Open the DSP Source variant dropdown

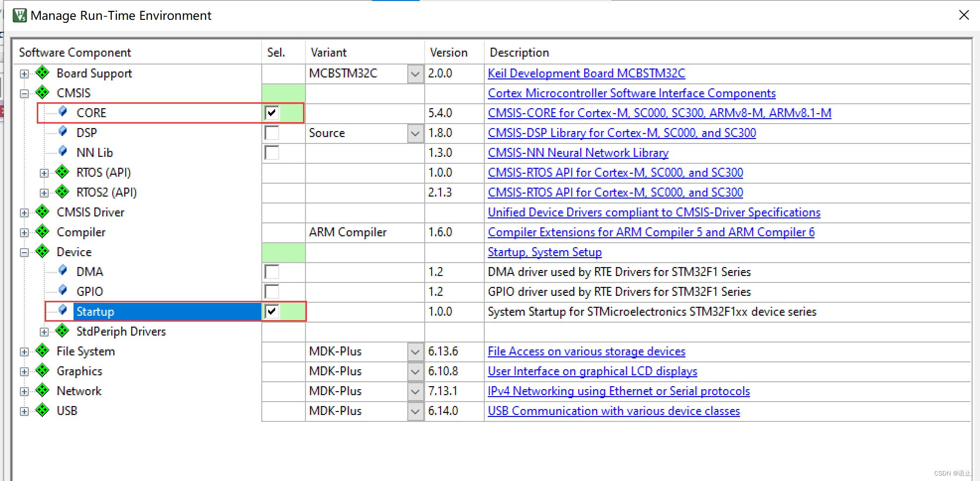coord(415,134)
